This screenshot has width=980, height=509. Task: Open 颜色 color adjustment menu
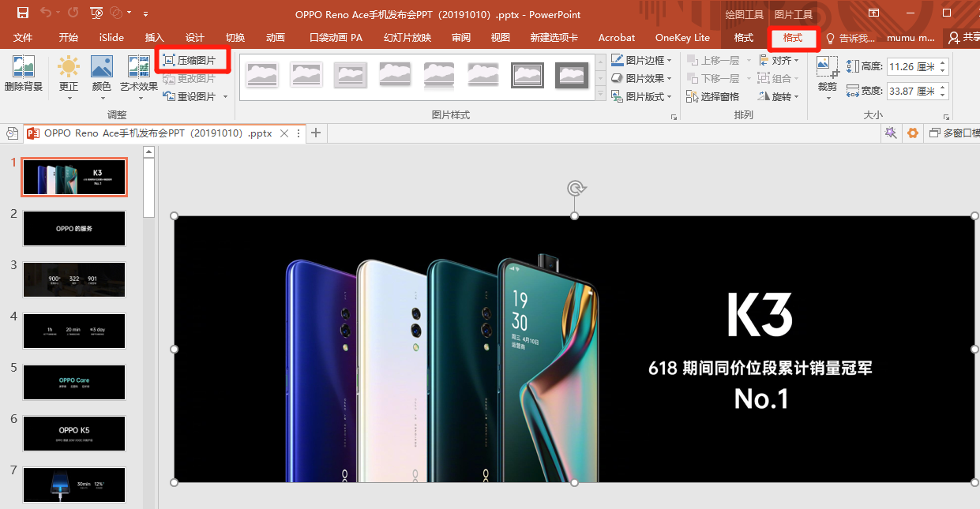(101, 77)
